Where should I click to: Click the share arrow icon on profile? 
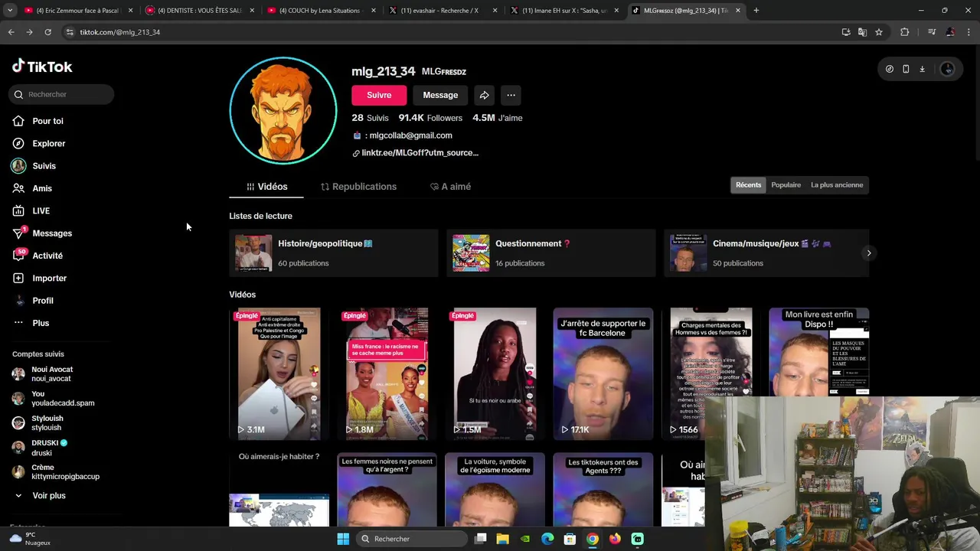484,95
